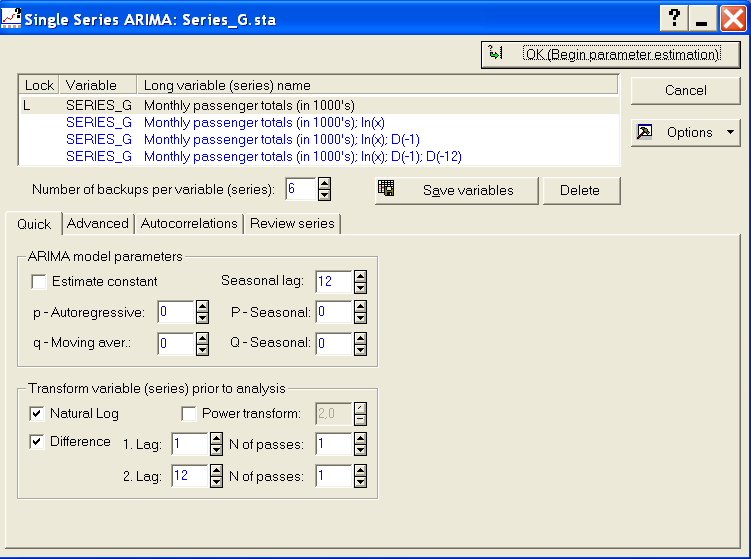This screenshot has height=559, width=751.
Task: Increase the Seasonal lag value
Action: 360,276
